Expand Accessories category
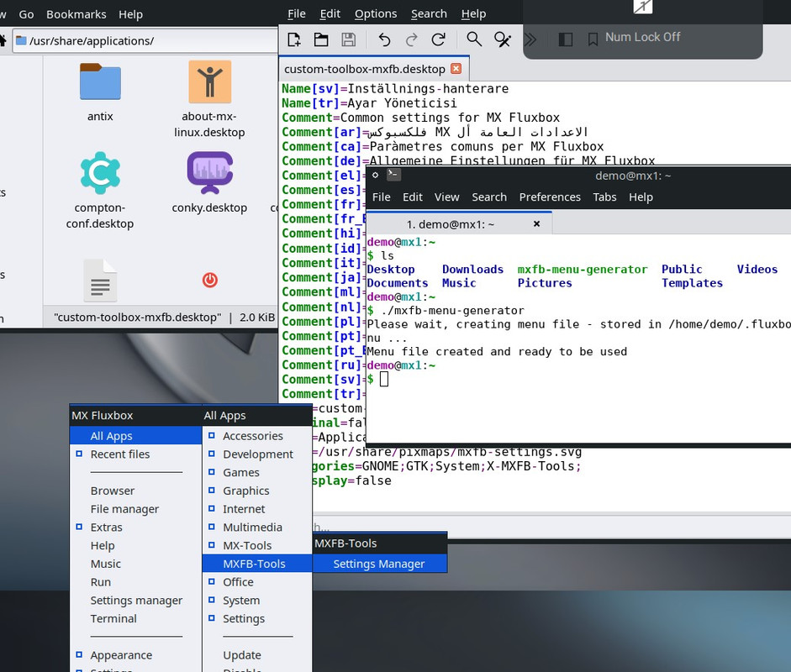 pos(257,436)
